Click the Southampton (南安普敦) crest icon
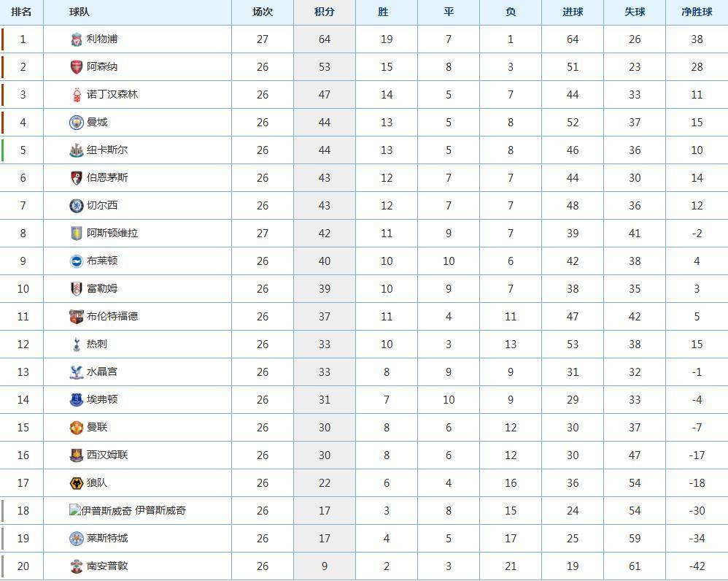This screenshot has width=728, height=581. [x=77, y=566]
